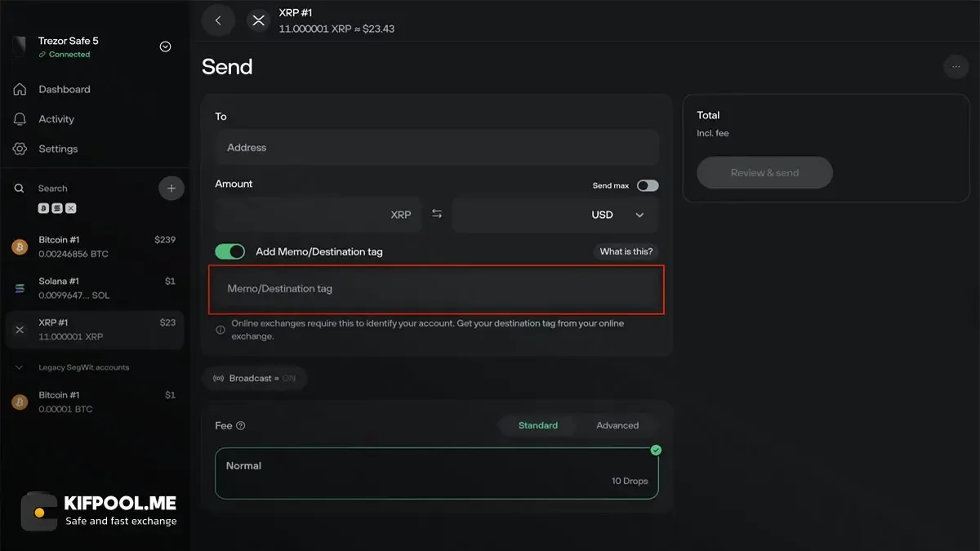Screen dimensions: 980x551
Task: Click the Review & send button
Action: click(x=764, y=173)
